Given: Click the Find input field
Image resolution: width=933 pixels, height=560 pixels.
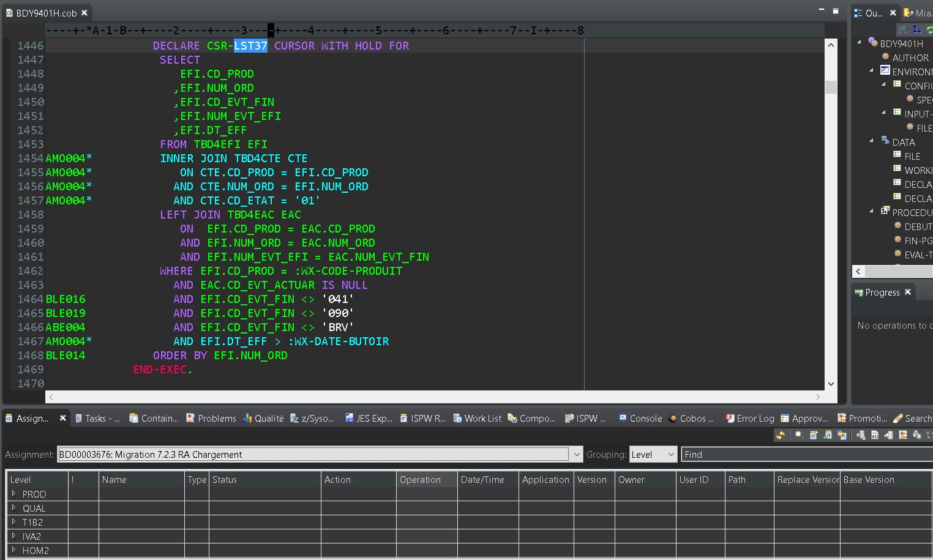Looking at the screenshot, I should tap(807, 454).
